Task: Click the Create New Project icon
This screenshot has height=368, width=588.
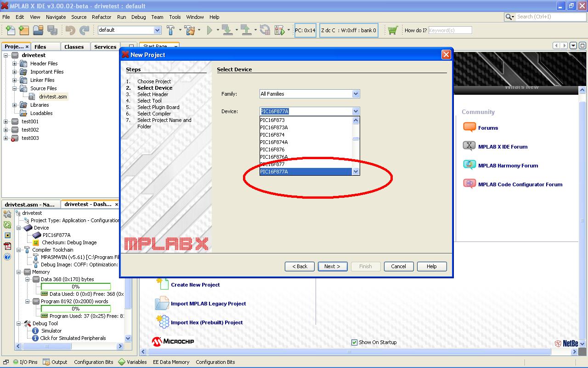Action: (x=162, y=283)
